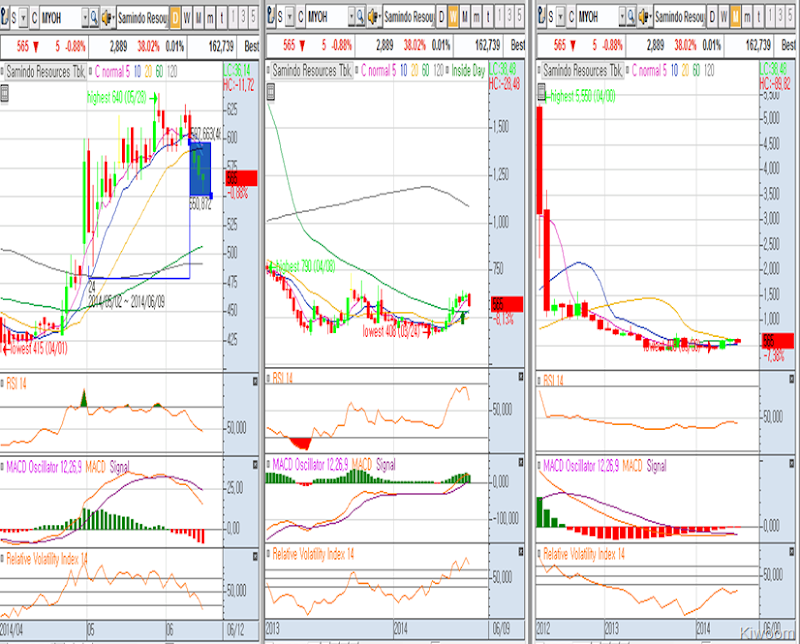Image resolution: width=800 pixels, height=644 pixels.
Task: Click corner box icon of left RSI 14 pane
Action: click(x=255, y=381)
